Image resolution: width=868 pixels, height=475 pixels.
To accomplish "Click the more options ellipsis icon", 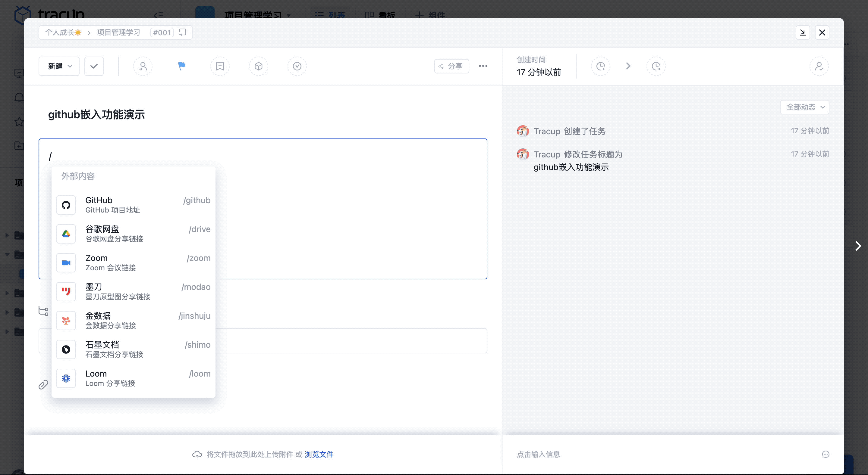I will pyautogui.click(x=483, y=66).
